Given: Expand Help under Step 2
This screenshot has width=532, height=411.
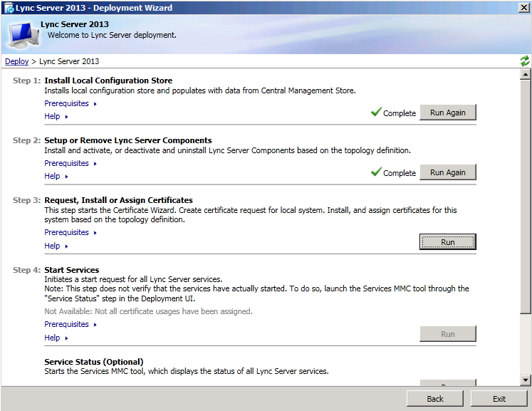Looking at the screenshot, I should [x=56, y=177].
